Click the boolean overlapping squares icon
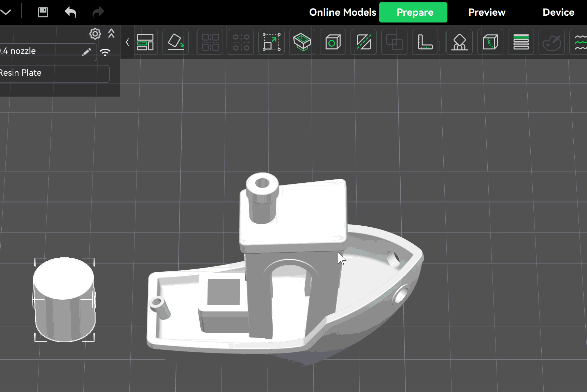587x392 pixels. click(395, 42)
